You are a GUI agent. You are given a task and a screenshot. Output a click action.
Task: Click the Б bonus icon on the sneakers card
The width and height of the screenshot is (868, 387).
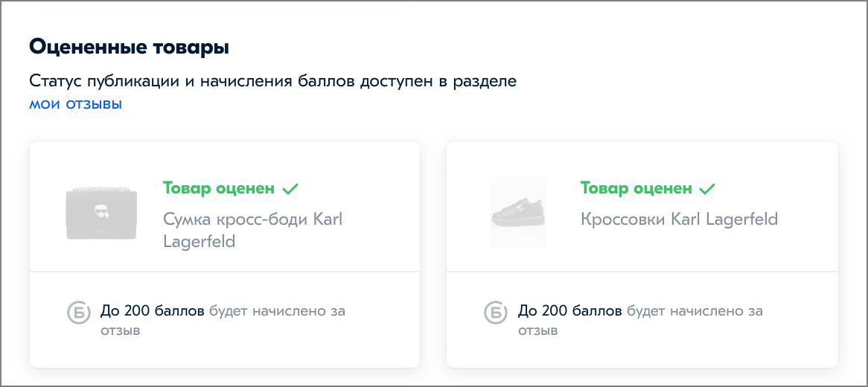pos(496,313)
